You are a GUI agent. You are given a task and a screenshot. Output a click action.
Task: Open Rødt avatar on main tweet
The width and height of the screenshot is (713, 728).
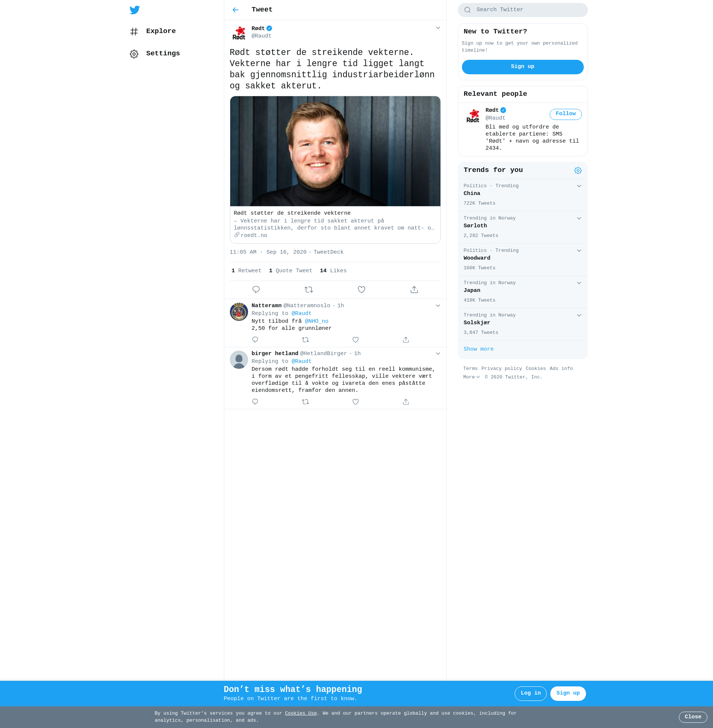click(239, 33)
